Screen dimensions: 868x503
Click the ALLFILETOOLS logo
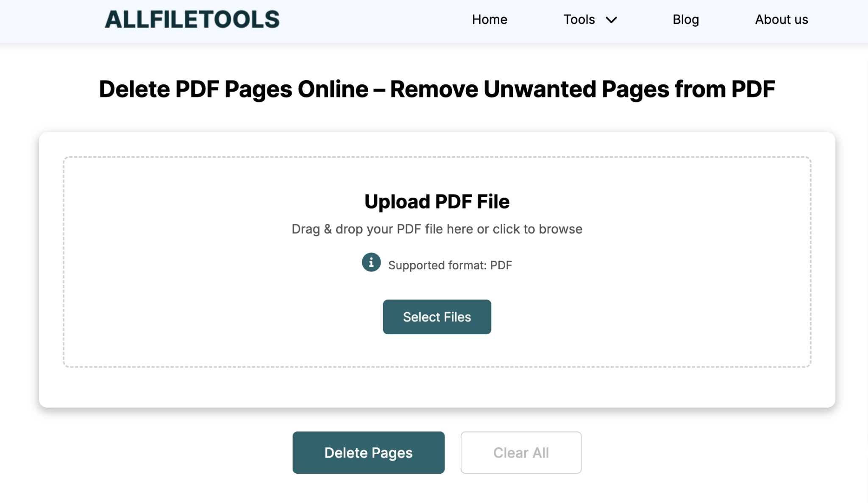[192, 20]
